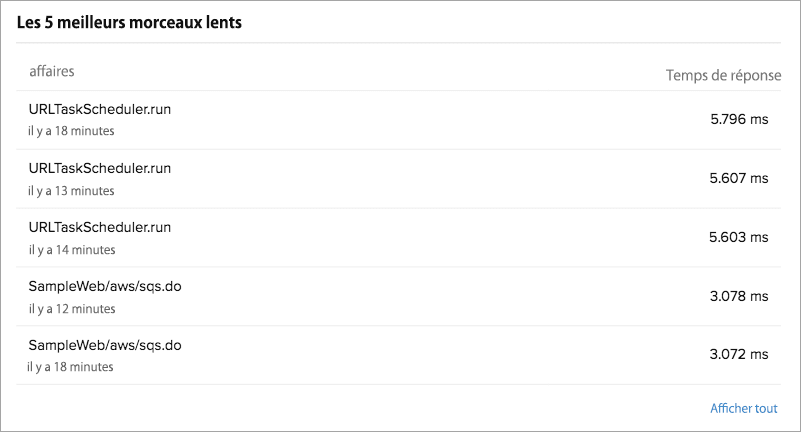Click 'il y a 12 minutes' timestamp

71,308
